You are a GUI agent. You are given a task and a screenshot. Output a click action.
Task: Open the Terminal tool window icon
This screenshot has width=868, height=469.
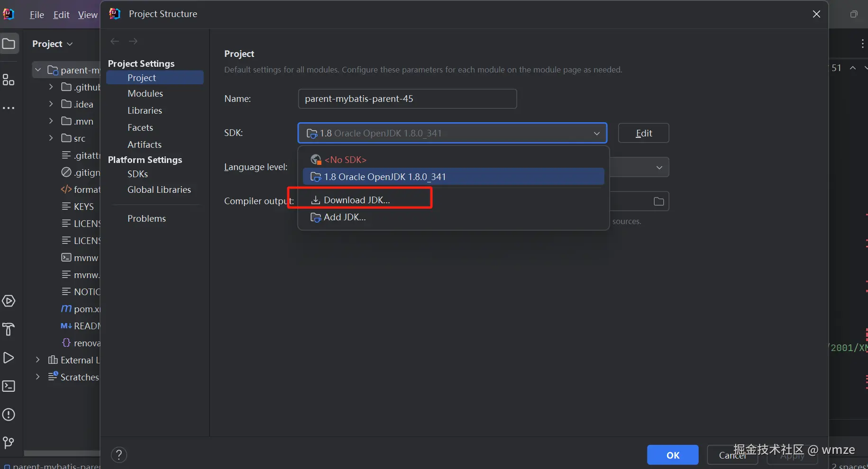pyautogui.click(x=9, y=386)
